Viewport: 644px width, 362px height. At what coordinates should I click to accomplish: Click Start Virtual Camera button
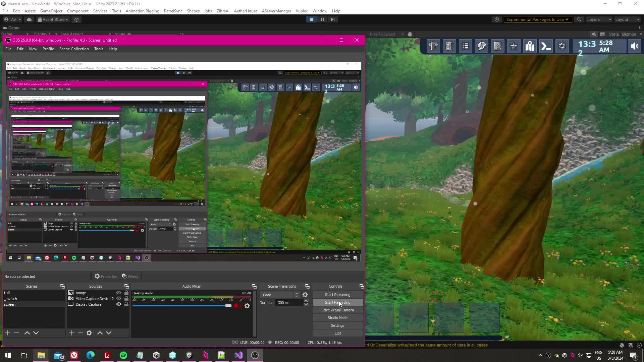[x=337, y=310]
